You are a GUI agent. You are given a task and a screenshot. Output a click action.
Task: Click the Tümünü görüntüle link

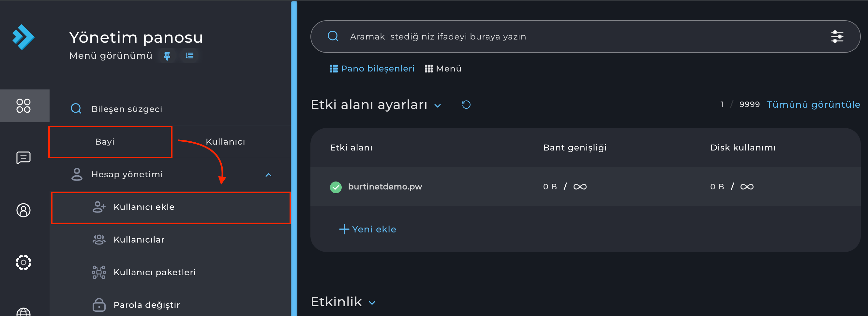click(x=813, y=104)
